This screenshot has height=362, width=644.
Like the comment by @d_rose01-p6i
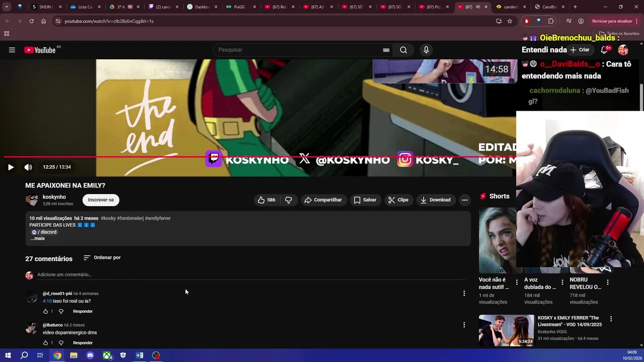point(45,311)
